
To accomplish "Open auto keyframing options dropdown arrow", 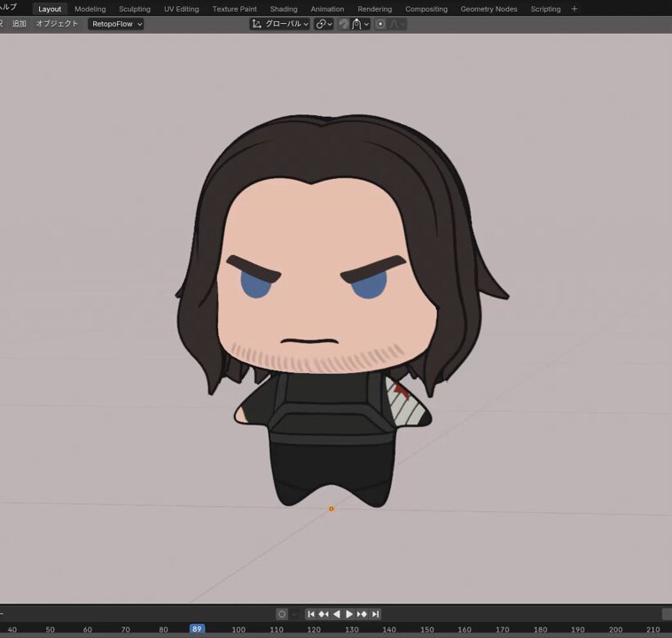I will pos(294,614).
